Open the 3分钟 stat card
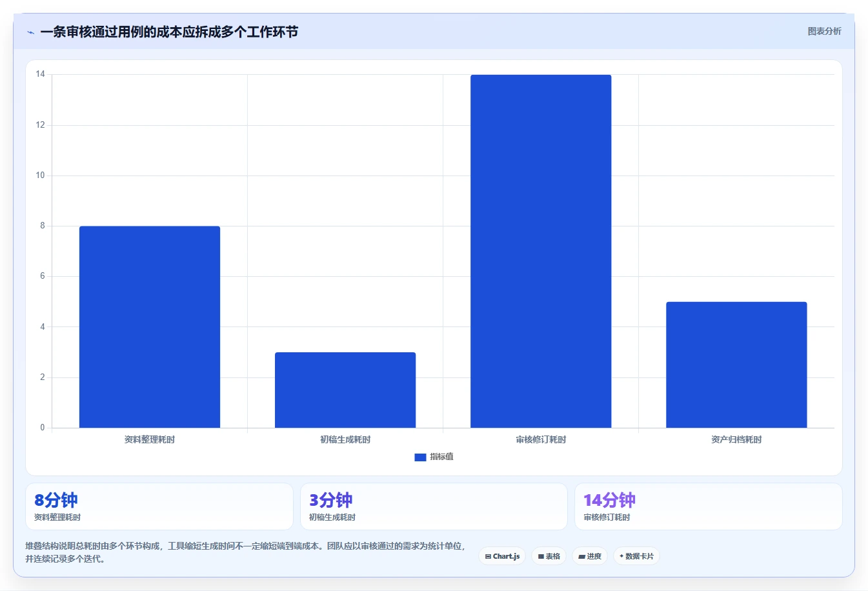868x591 pixels. (434, 506)
